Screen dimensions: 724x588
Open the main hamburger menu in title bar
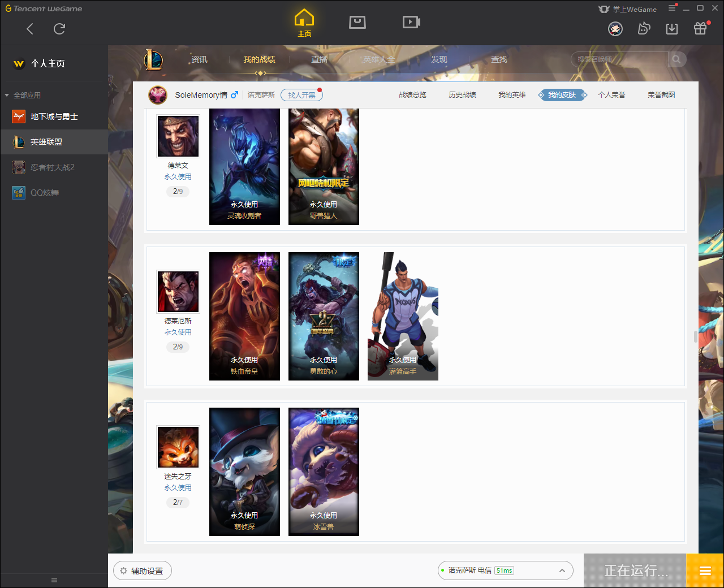click(x=672, y=8)
